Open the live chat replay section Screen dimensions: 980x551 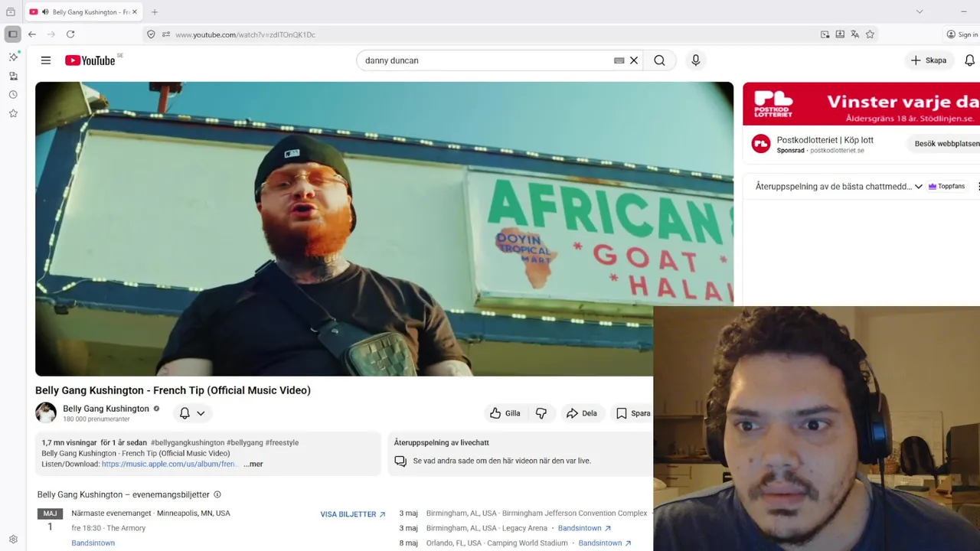tap(520, 453)
